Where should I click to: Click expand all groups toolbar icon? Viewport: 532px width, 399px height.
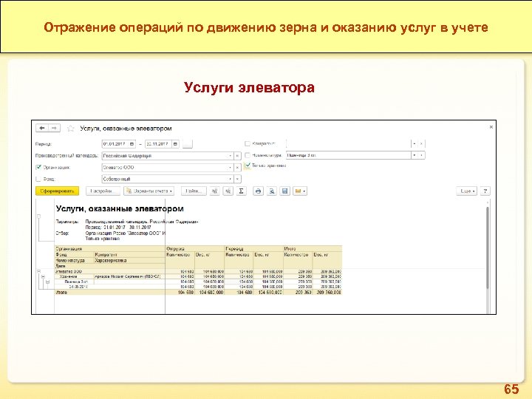(215, 191)
